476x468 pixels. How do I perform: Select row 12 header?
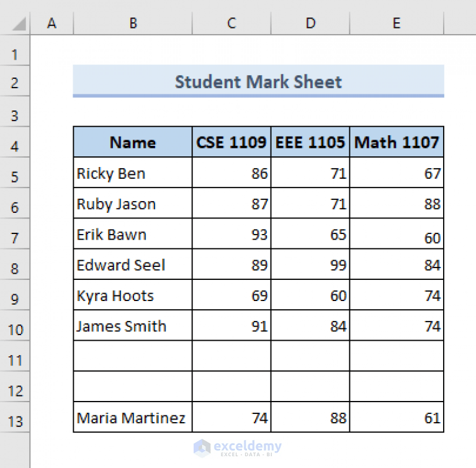click(x=14, y=387)
